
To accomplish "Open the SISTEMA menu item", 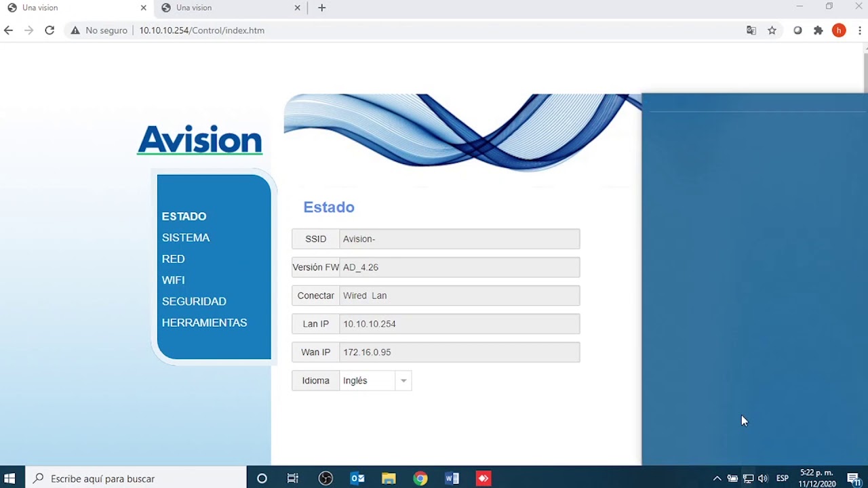I will pos(186,238).
